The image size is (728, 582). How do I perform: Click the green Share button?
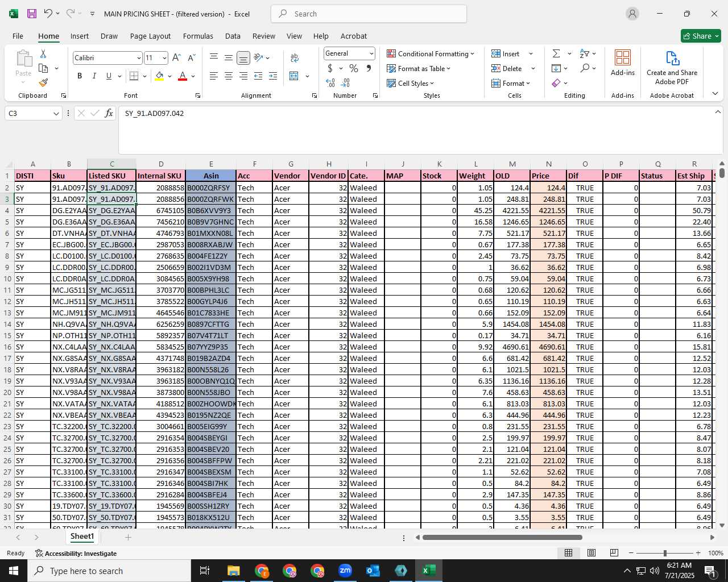[701, 36]
